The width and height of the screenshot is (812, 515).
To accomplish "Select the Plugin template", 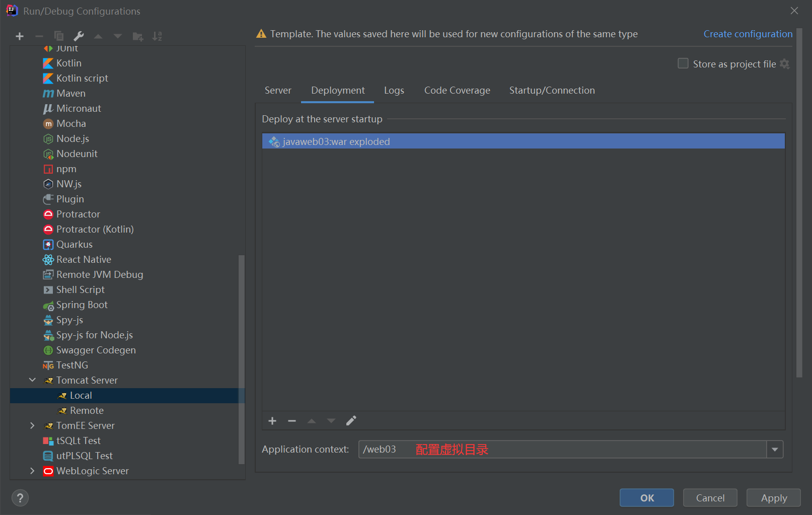I will click(x=127, y=199).
